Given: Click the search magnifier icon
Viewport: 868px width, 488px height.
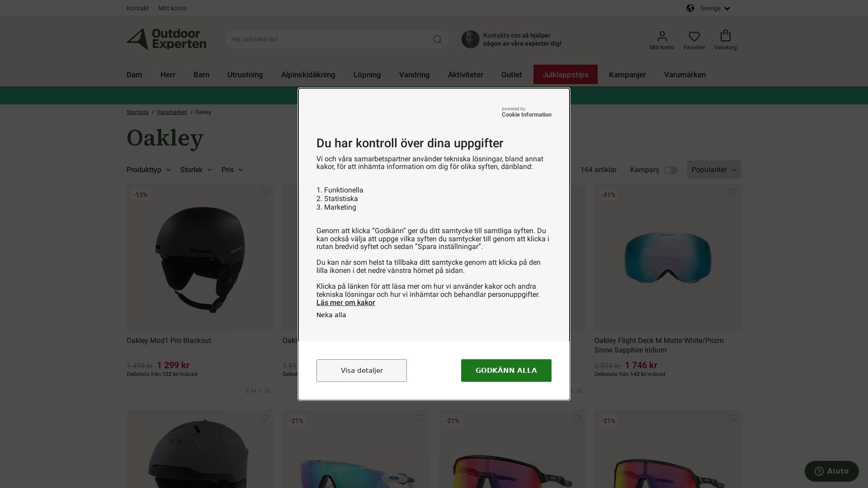Looking at the screenshot, I should tap(437, 39).
